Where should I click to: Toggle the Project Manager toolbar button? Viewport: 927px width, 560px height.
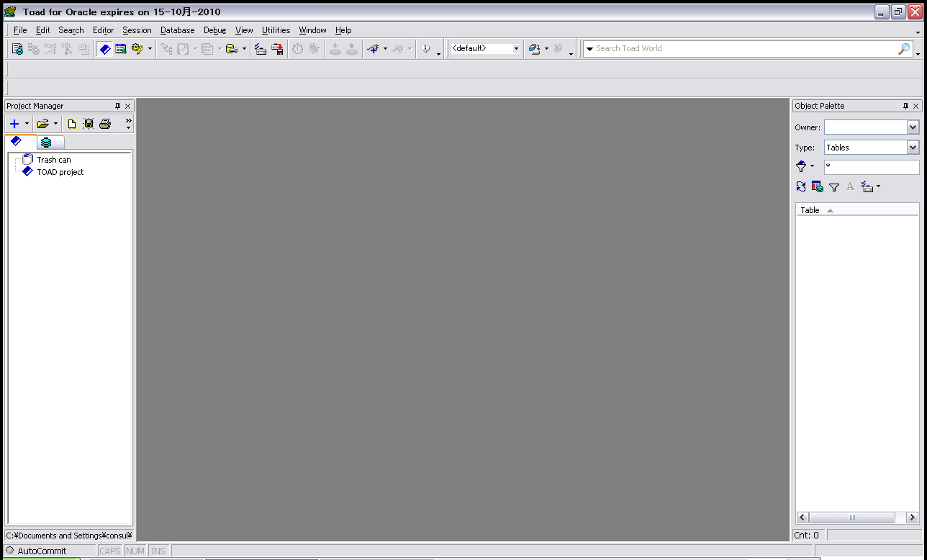pos(105,49)
